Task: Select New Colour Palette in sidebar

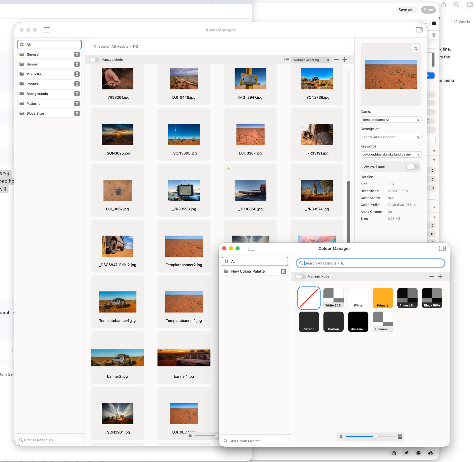Action: 248,271
